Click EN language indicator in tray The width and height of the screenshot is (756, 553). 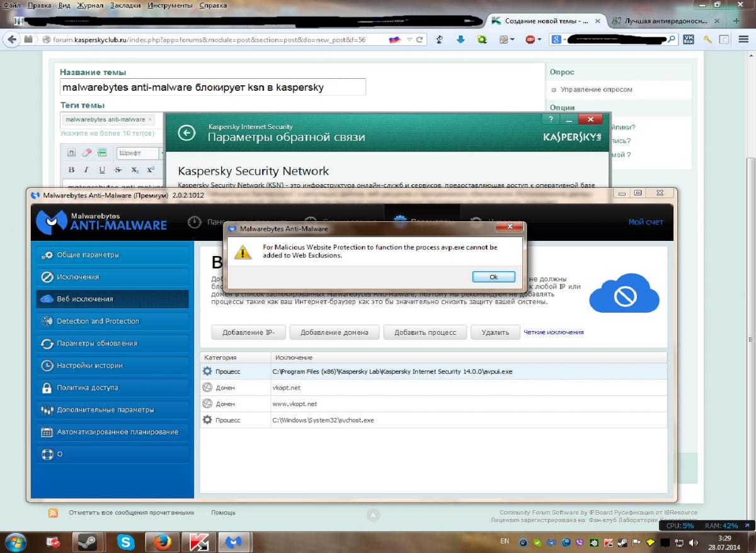505,541
